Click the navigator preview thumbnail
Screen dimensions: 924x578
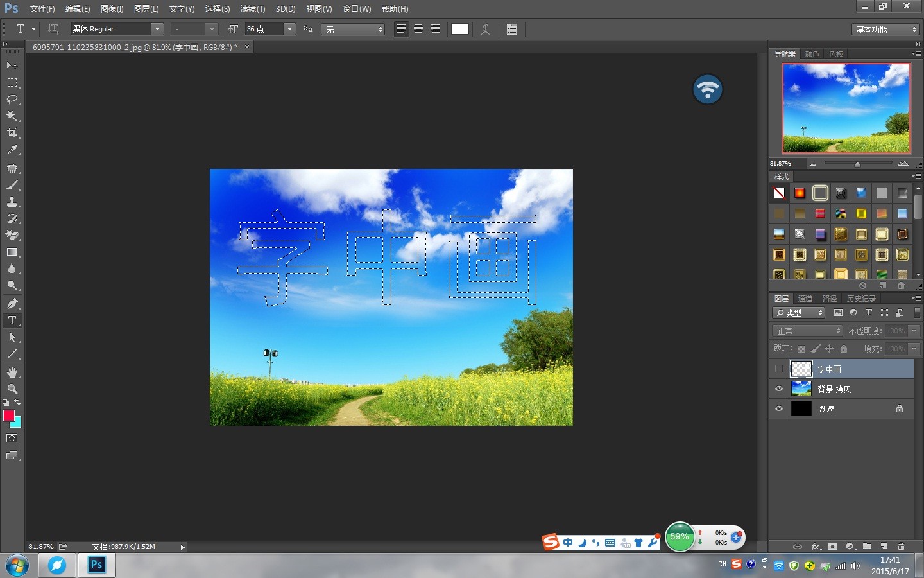point(846,108)
